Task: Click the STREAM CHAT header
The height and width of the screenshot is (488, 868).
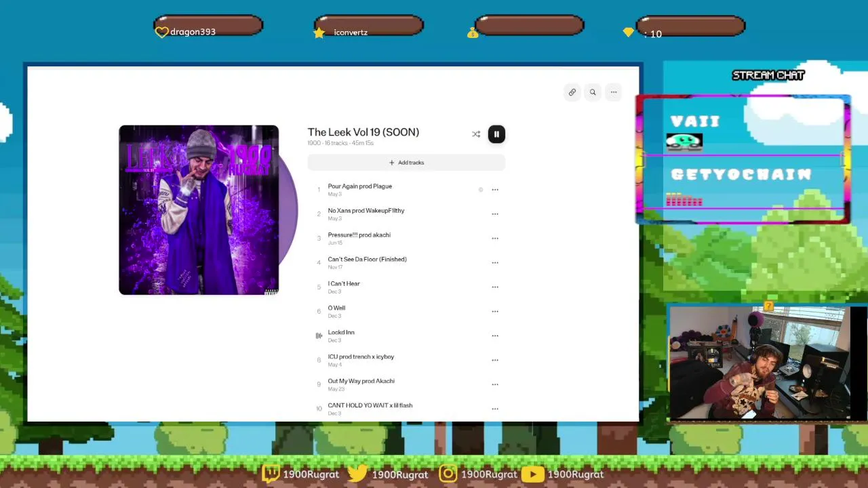Action: [x=768, y=75]
